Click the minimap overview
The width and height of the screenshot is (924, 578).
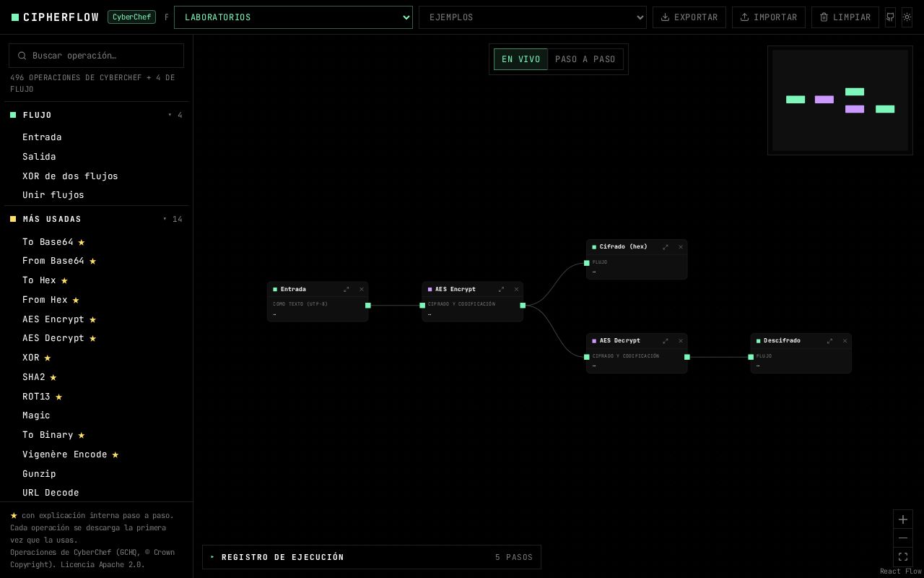pos(840,100)
